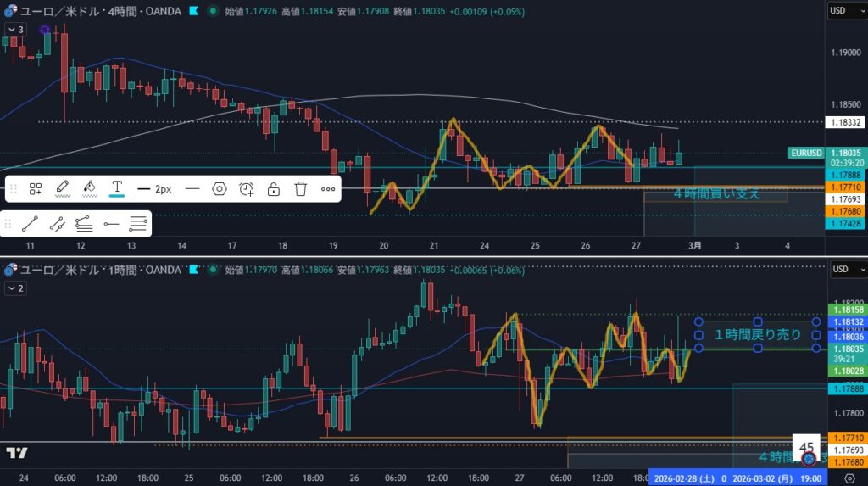Viewport: 868px width, 486px height.
Task: Select the trend line tool
Action: 30,224
